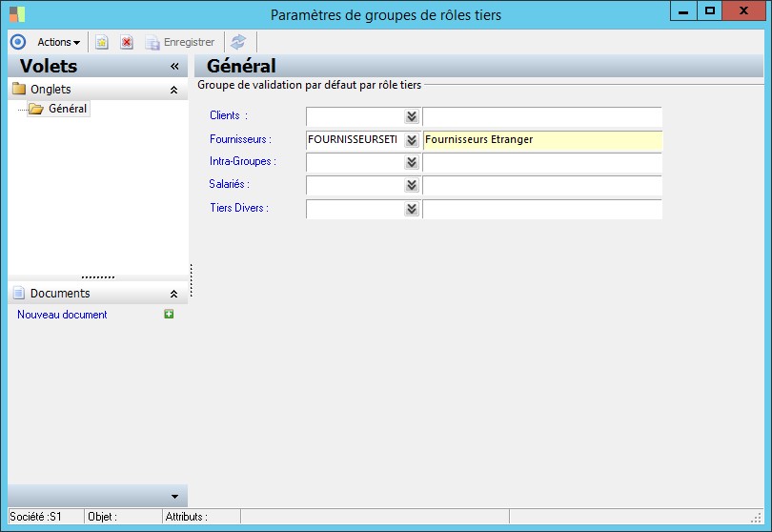Collapse the Onglets section
This screenshot has height=532, width=772.
(x=173, y=90)
